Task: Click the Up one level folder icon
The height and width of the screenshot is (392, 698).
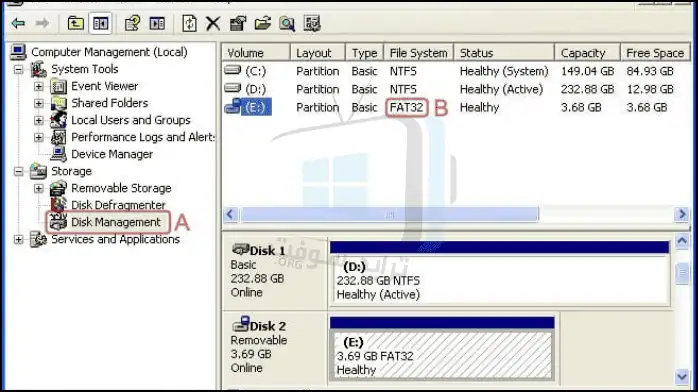Action: click(x=76, y=23)
